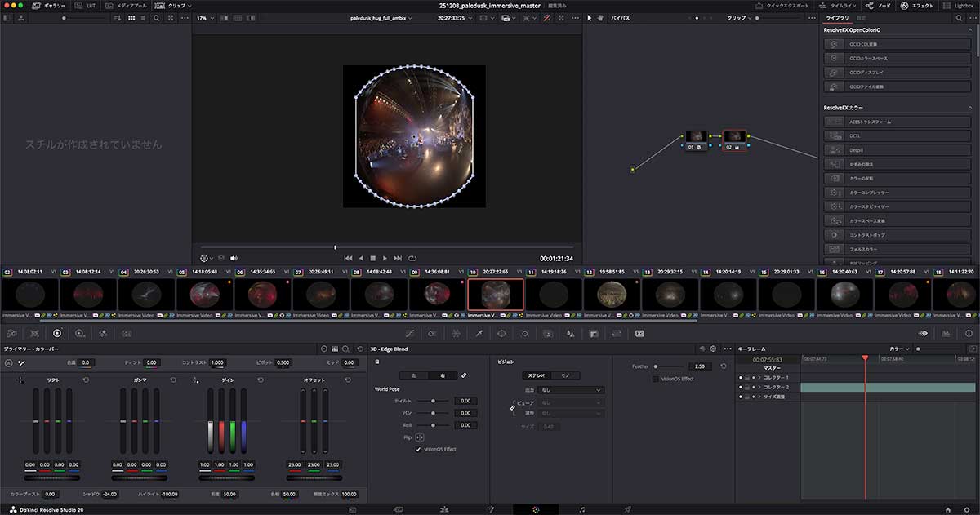Open the Fairlight page music note icon

[x=581, y=509]
